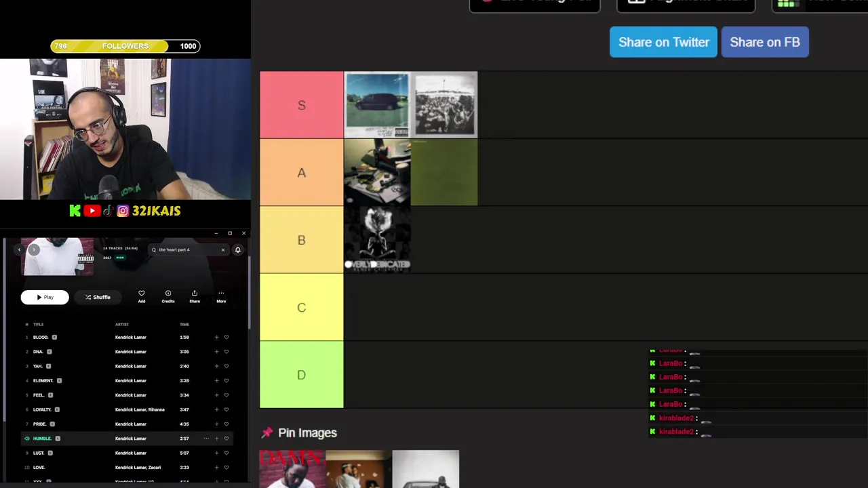Sort tracks by ARTIST column

coord(122,325)
